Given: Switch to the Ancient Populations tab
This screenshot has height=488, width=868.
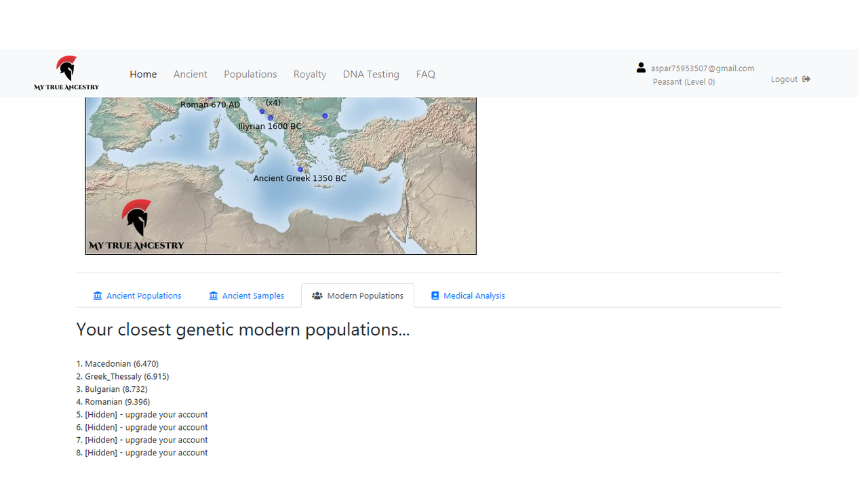Looking at the screenshot, I should point(138,296).
